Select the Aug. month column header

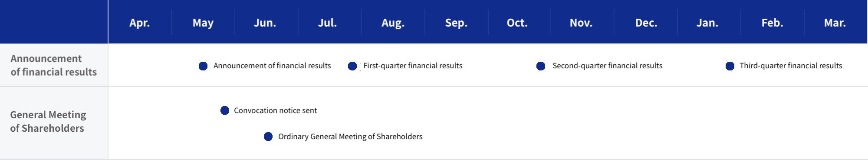393,23
